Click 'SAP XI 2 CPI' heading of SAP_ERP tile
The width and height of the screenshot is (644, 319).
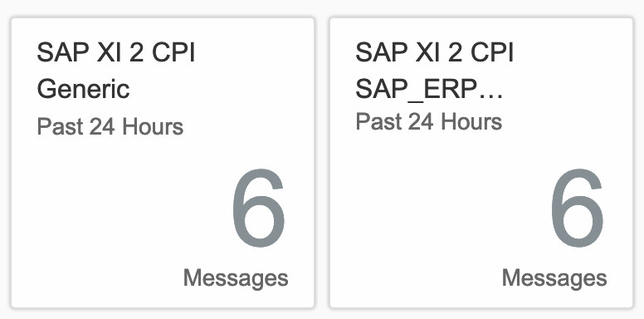(435, 52)
